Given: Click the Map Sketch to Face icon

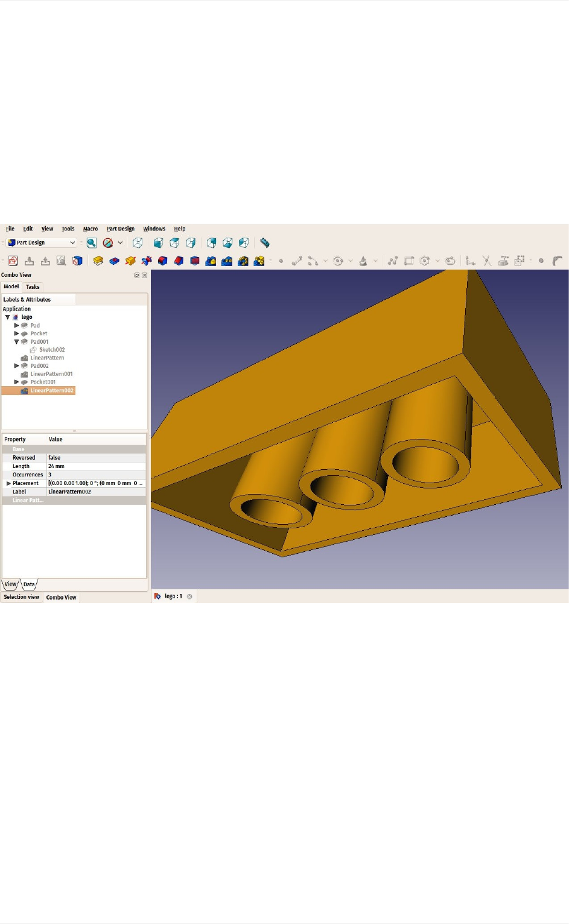Looking at the screenshot, I should (77, 261).
